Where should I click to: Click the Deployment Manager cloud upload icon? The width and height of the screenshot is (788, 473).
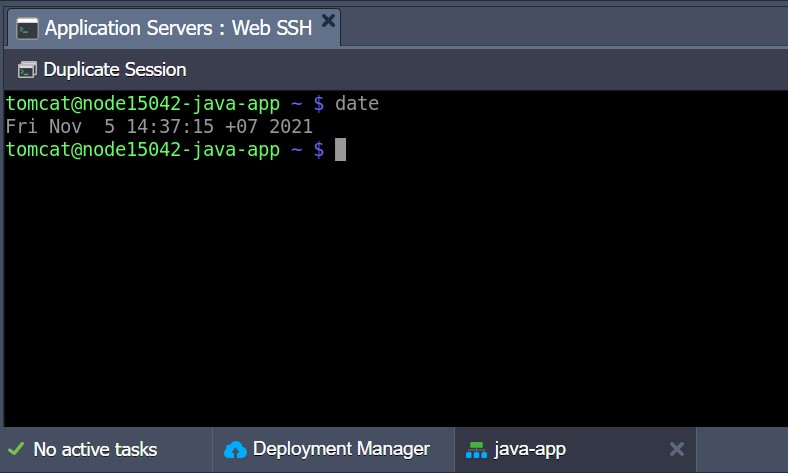235,449
